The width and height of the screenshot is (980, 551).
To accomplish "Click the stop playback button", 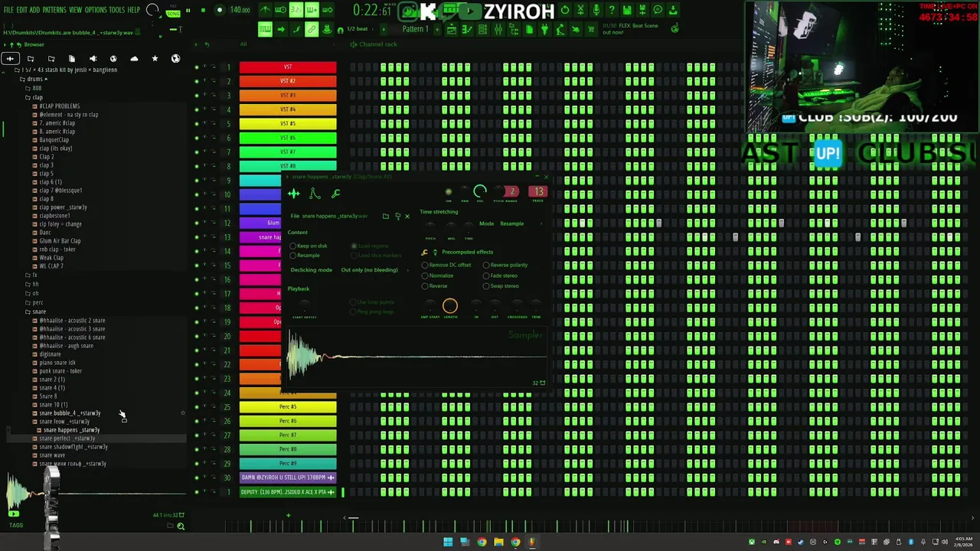I will pyautogui.click(x=203, y=11).
